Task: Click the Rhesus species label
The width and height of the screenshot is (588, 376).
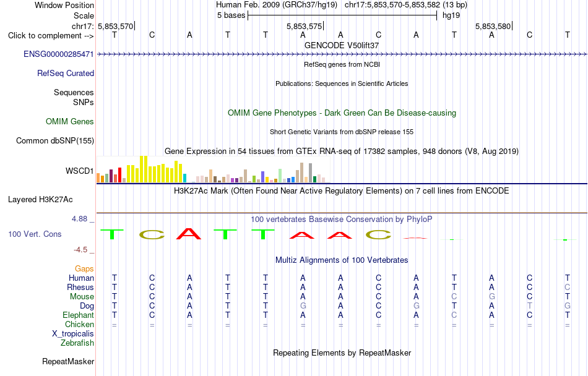Action: point(80,287)
